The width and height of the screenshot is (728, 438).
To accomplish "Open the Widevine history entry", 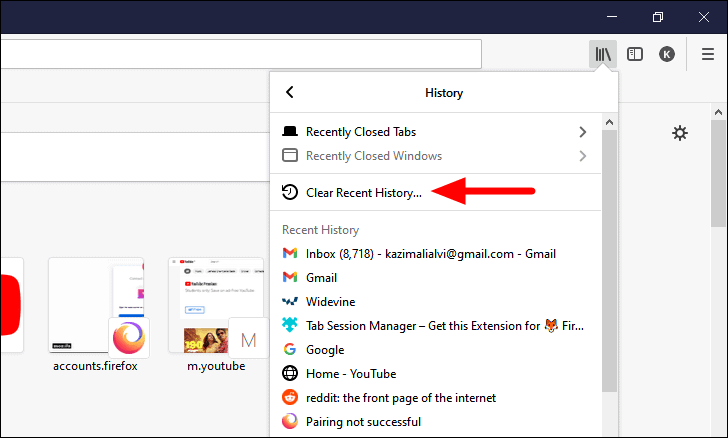I will (x=435, y=302).
